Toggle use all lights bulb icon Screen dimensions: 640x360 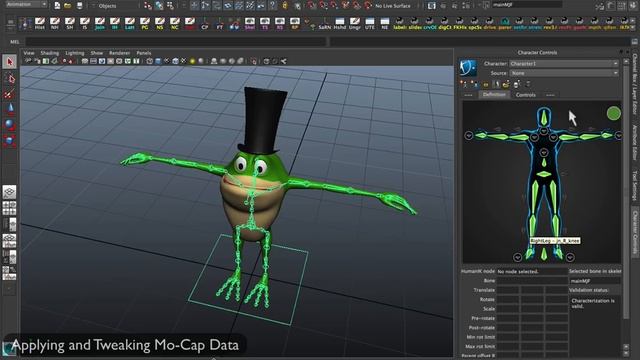(x=192, y=61)
